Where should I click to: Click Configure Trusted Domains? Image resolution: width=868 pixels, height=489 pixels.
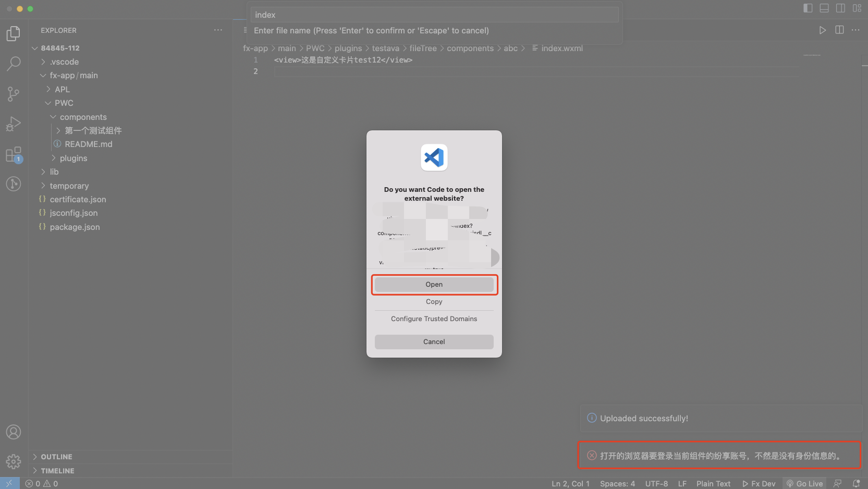[x=434, y=319]
